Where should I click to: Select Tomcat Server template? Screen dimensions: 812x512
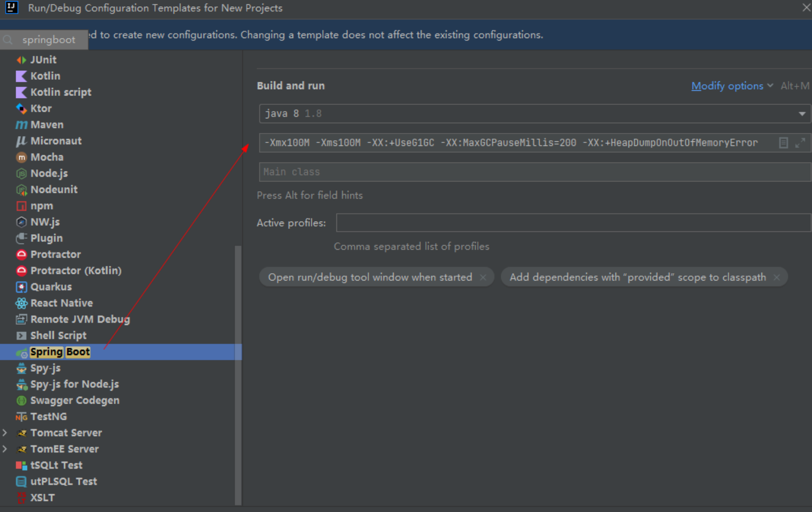point(66,433)
